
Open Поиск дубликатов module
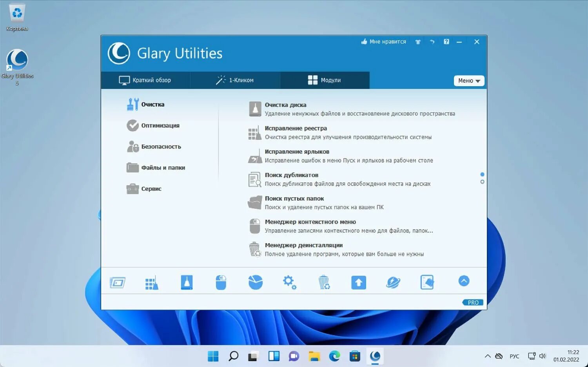339,179
